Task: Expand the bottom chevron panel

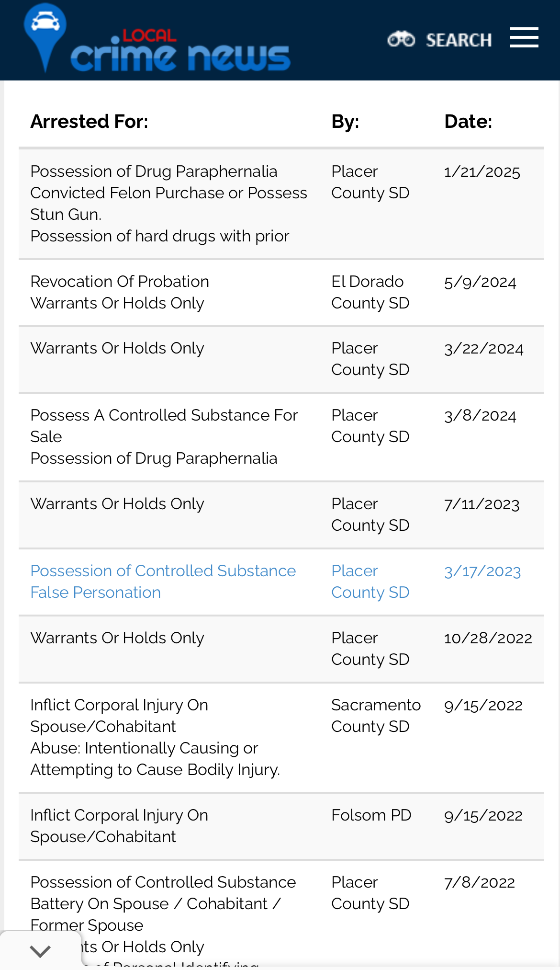Action: [40, 951]
